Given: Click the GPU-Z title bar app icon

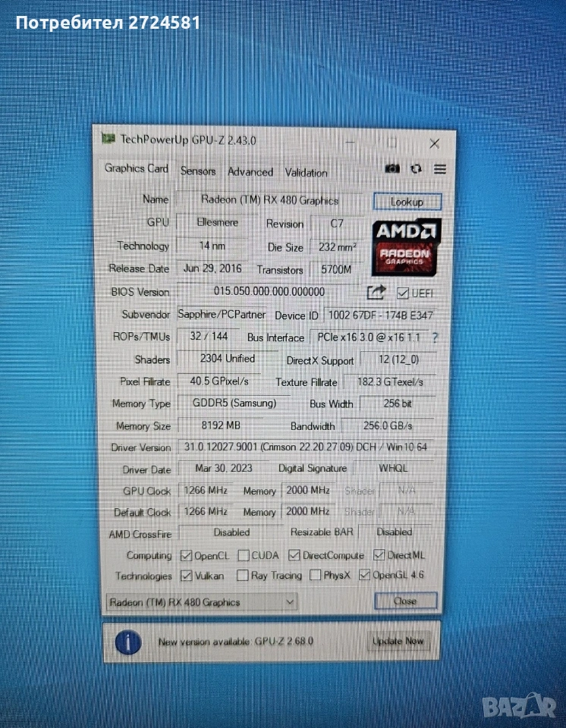Looking at the screenshot, I should [108, 140].
